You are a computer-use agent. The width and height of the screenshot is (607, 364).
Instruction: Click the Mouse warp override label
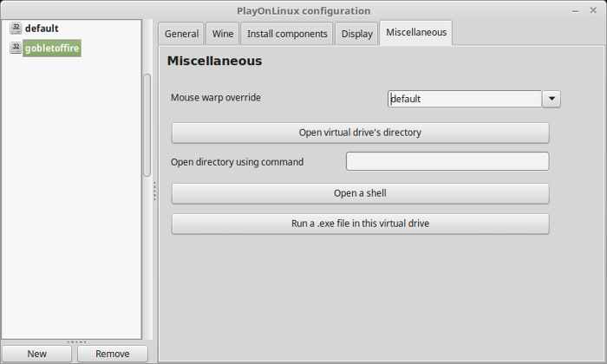click(216, 97)
